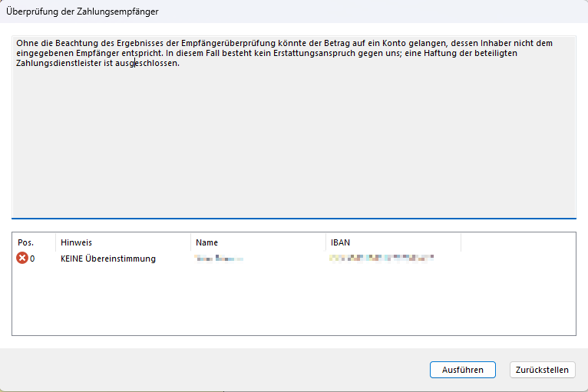The height and width of the screenshot is (392, 588).
Task: Click the red error icon in row 0
Action: (x=21, y=259)
